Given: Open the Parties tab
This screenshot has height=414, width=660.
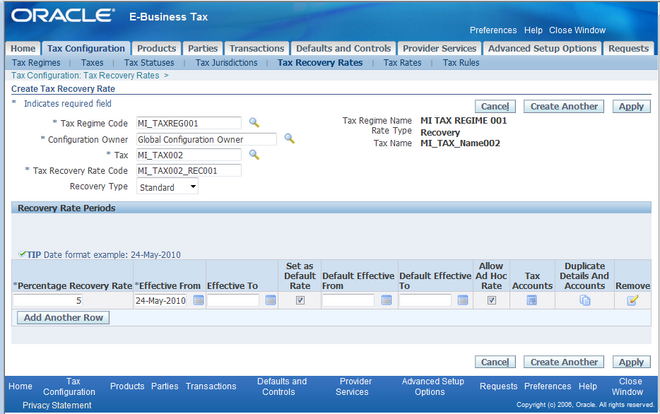Looking at the screenshot, I should tap(202, 48).
